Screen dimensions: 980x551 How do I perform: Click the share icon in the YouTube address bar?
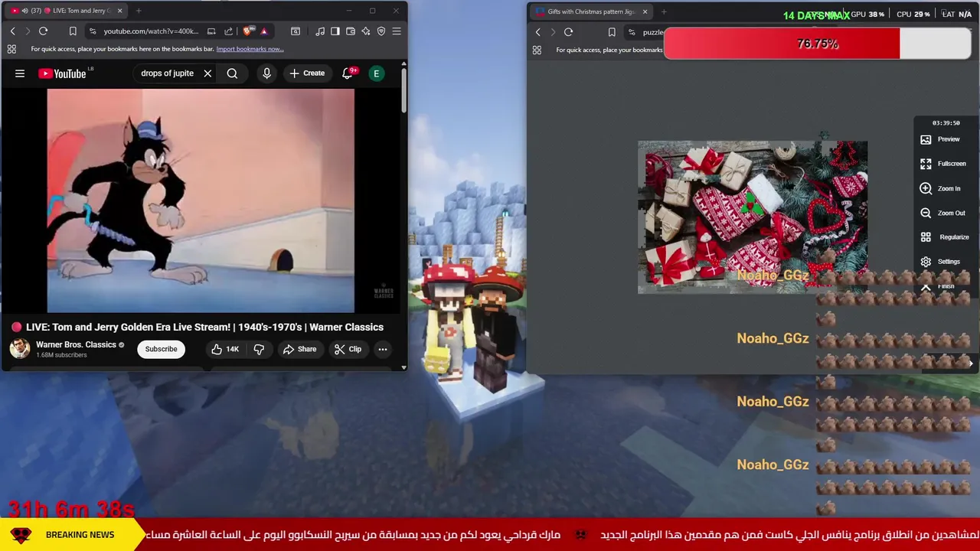click(x=228, y=31)
